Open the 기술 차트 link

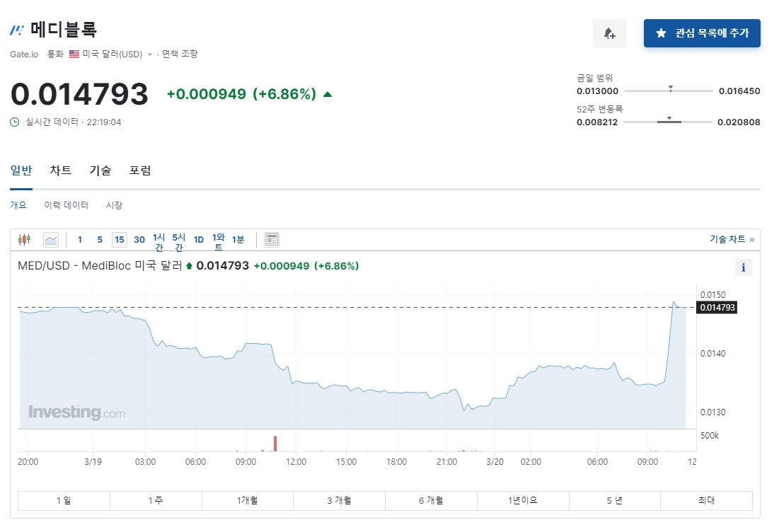pos(732,239)
